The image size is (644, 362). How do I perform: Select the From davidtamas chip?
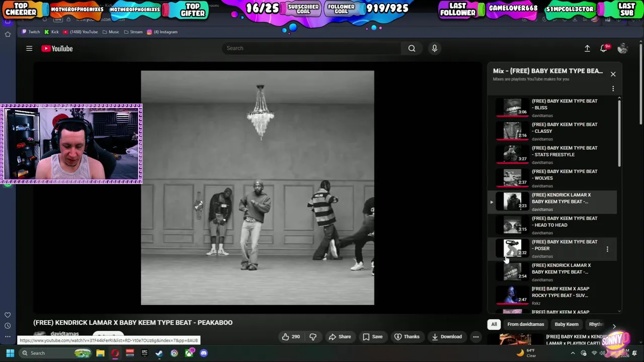(x=525, y=324)
